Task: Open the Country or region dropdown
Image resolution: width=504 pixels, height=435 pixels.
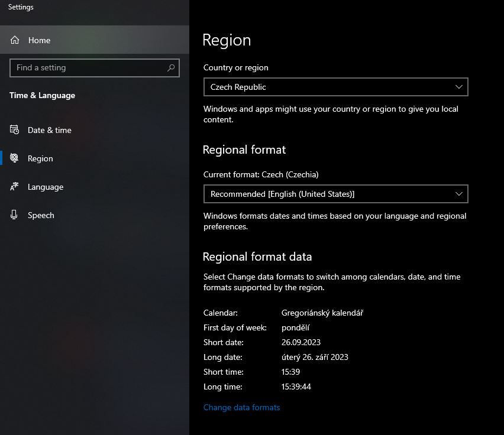Action: pyautogui.click(x=336, y=86)
